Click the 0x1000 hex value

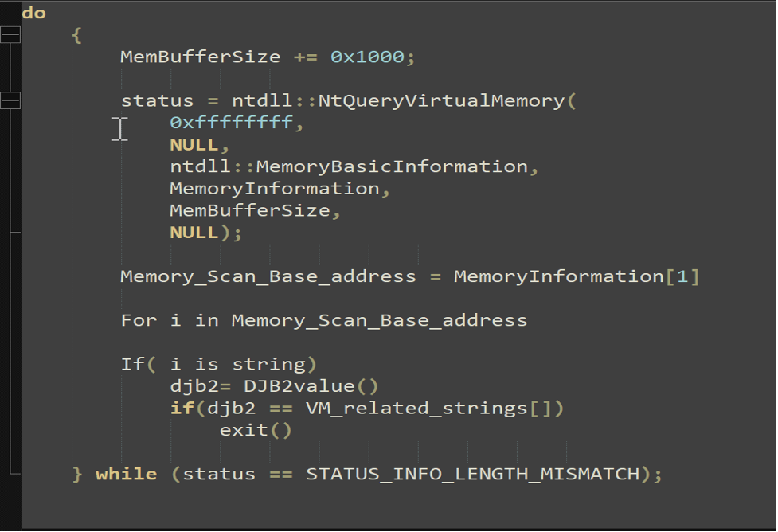(368, 57)
